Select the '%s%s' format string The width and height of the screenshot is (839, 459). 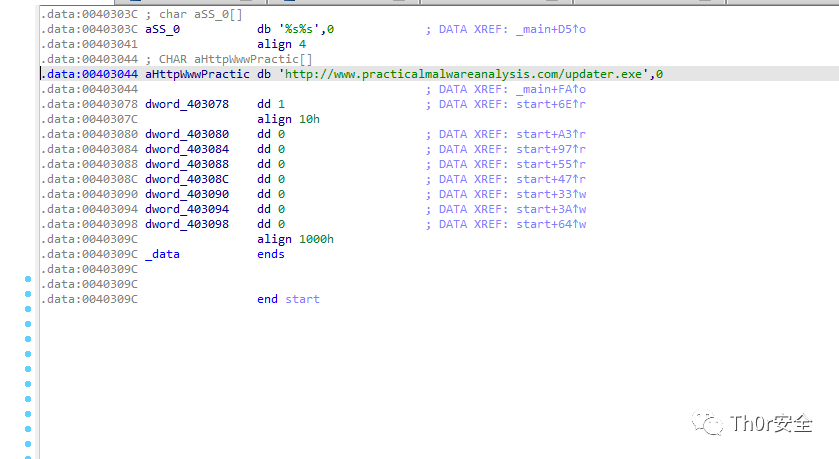pyautogui.click(x=299, y=29)
